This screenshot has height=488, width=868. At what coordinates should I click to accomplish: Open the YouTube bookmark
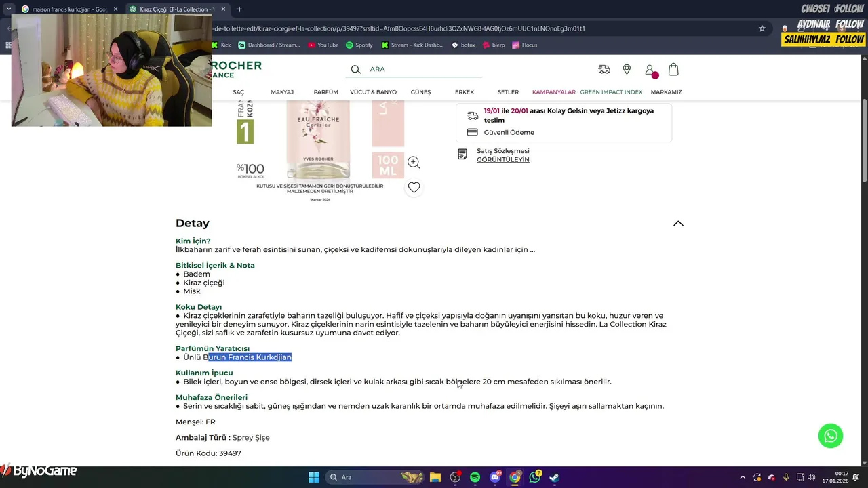click(323, 45)
